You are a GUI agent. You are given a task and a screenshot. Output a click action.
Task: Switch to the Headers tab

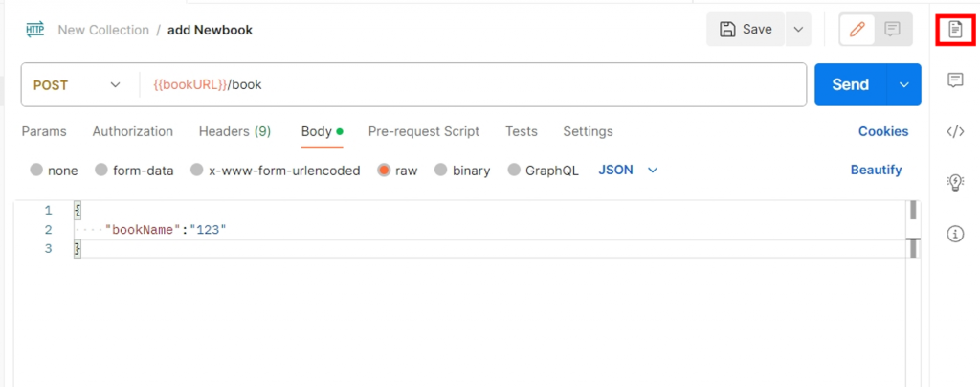(x=234, y=131)
